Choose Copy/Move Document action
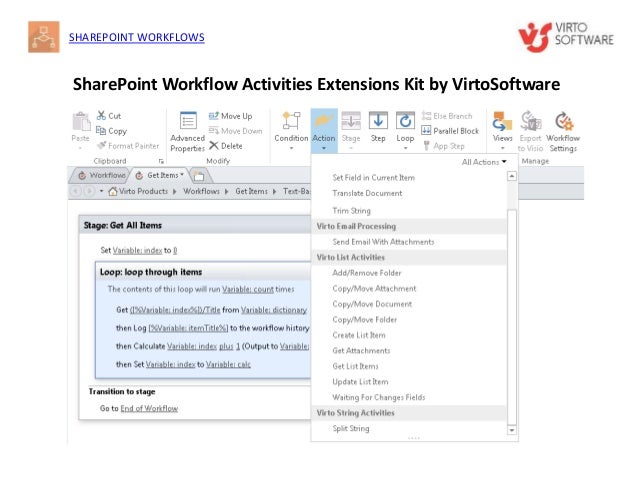The width and height of the screenshot is (638, 479). tap(372, 304)
